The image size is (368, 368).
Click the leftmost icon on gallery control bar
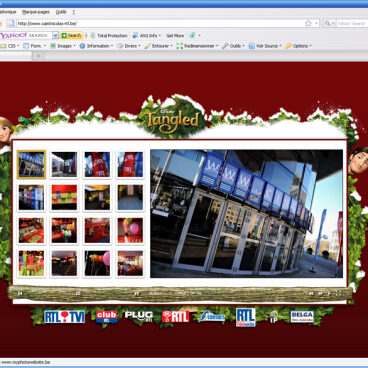pyautogui.click(x=20, y=293)
